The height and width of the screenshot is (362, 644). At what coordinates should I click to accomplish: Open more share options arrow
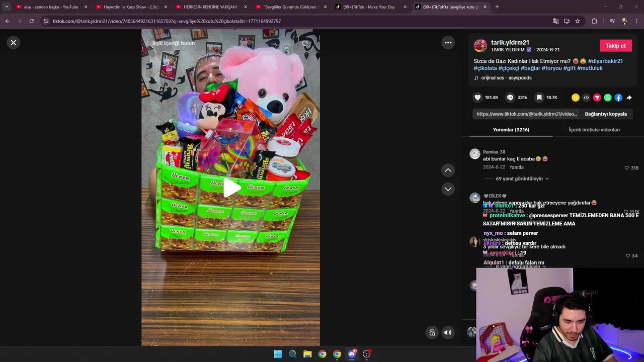click(x=629, y=98)
